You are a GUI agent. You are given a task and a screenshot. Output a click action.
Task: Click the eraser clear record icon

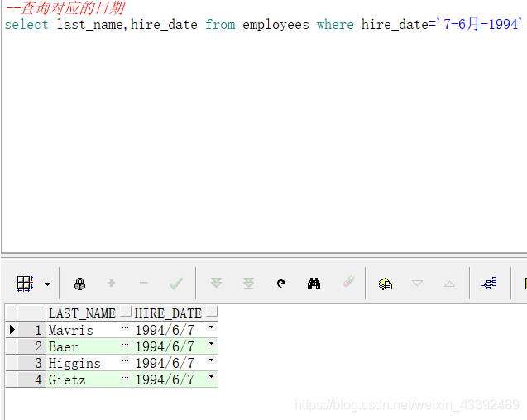[348, 282]
